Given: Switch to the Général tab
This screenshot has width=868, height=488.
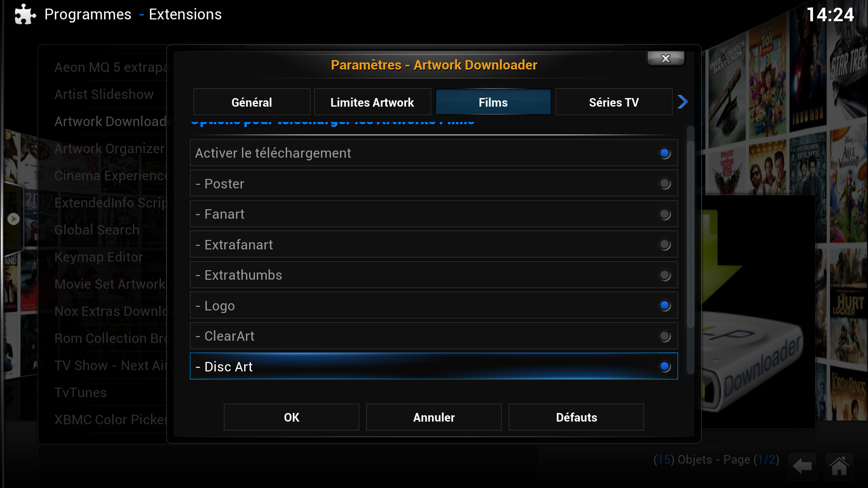Looking at the screenshot, I should [252, 102].
